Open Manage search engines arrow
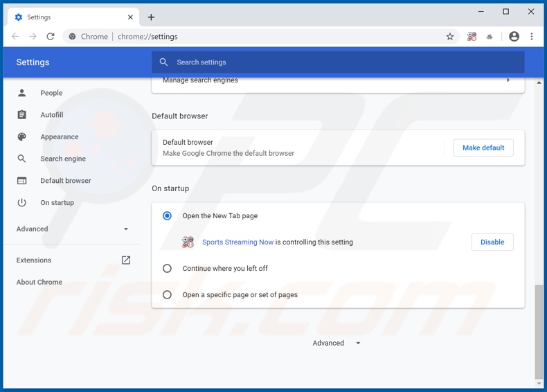The width and height of the screenshot is (547, 392). 508,80
